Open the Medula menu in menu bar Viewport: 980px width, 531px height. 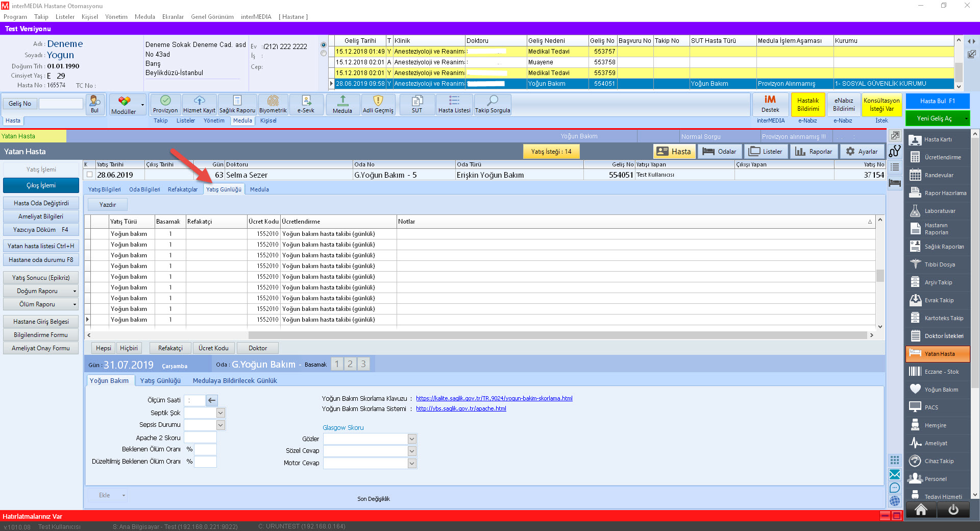pyautogui.click(x=144, y=17)
